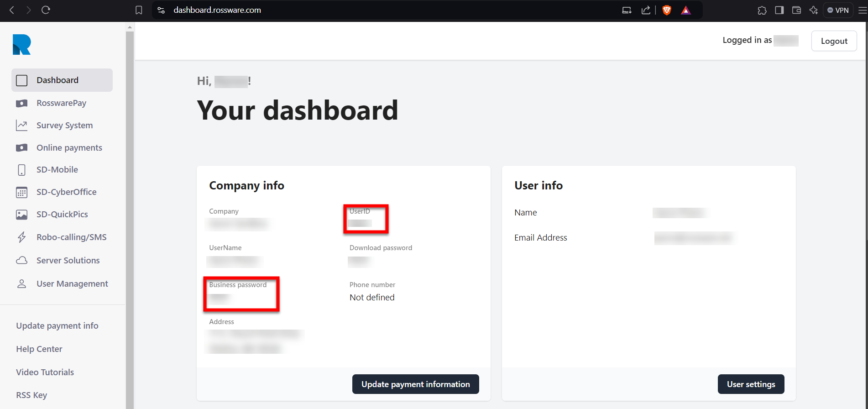Click the User settings button
868x409 pixels.
(751, 384)
